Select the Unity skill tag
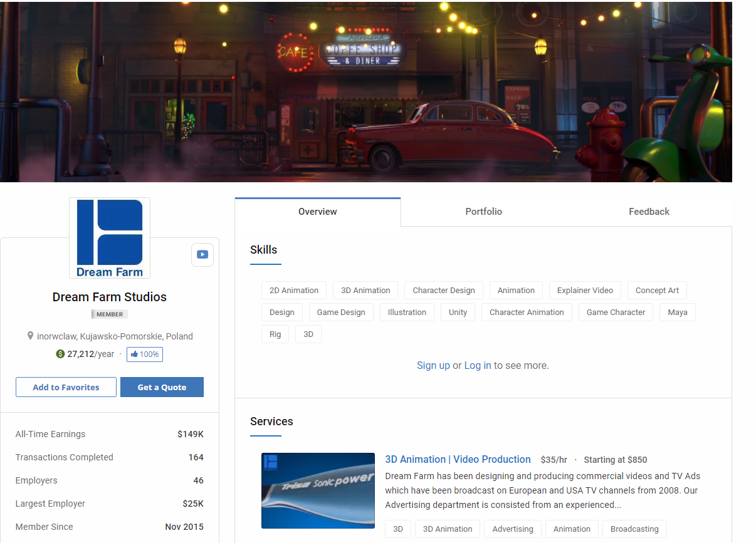Screen dimensions: 756x543 click(x=458, y=312)
